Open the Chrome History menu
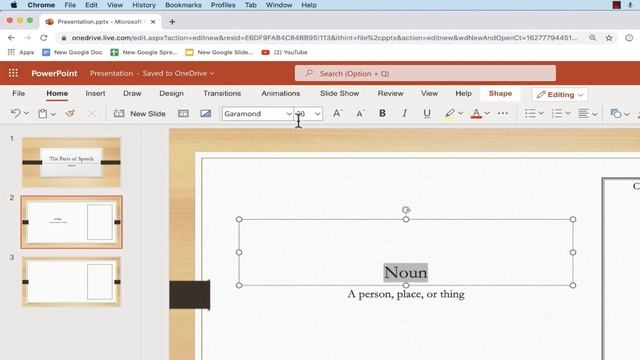The image size is (640, 360). click(144, 5)
